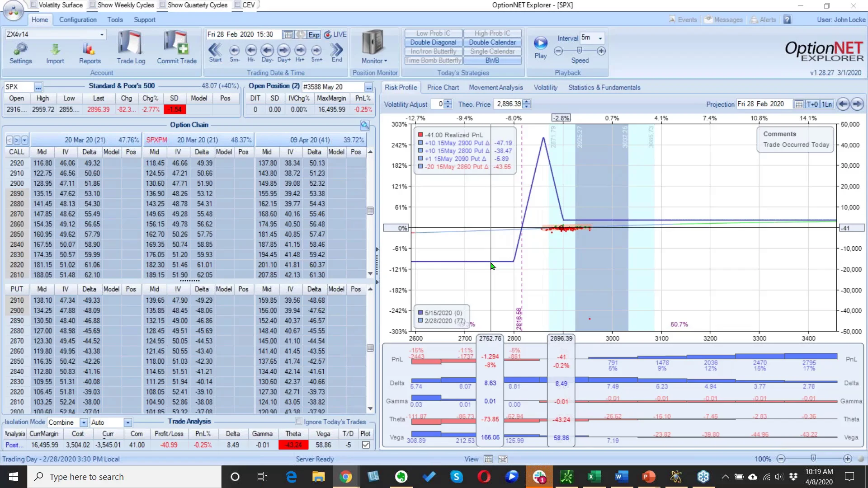Advance one day with Day+ arrow
868x488 pixels.
coord(284,52)
